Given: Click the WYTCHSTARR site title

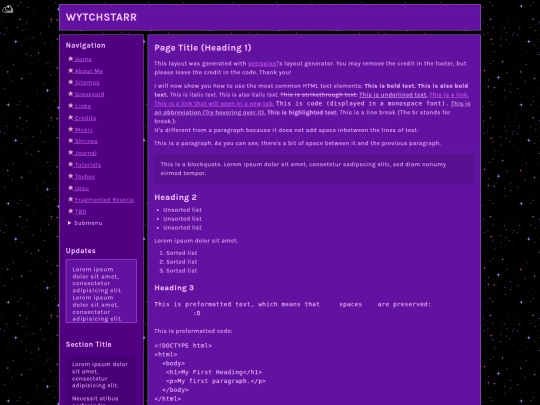Looking at the screenshot, I should click(101, 18).
